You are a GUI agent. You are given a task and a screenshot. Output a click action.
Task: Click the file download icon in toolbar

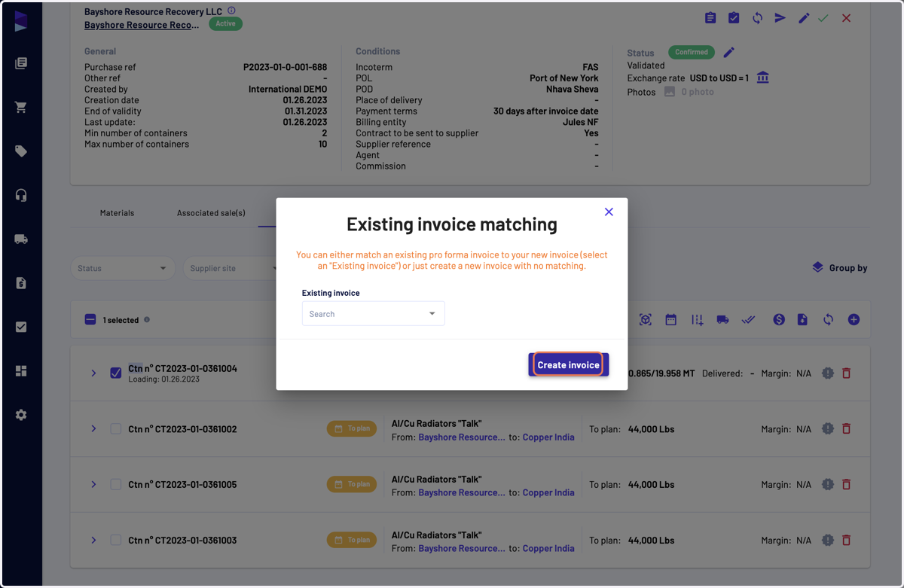[802, 320]
